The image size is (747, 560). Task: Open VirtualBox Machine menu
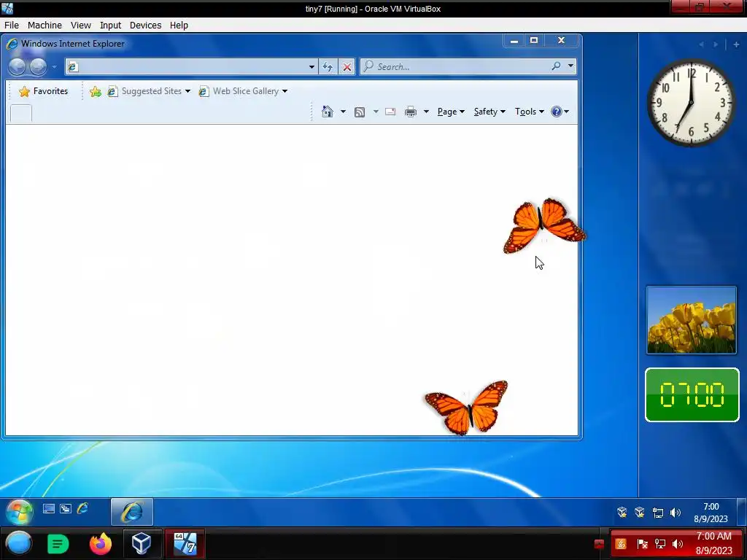pos(44,26)
